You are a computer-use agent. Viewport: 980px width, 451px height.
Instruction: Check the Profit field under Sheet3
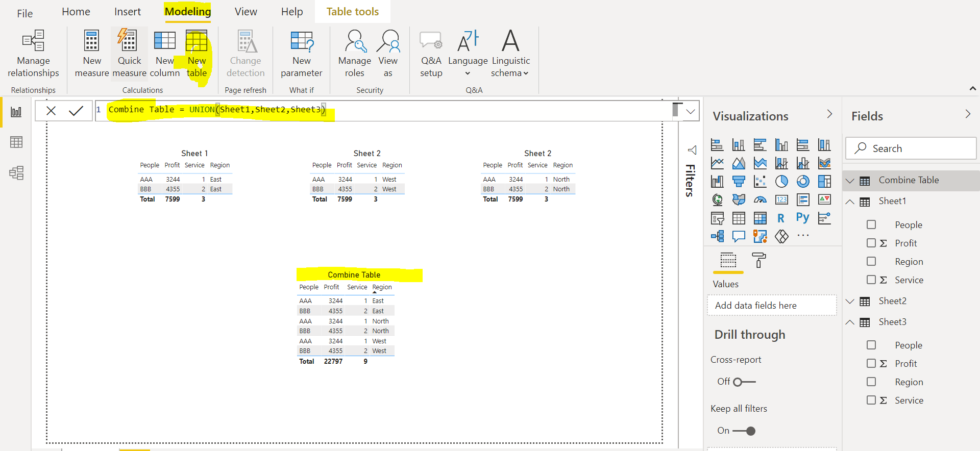(x=871, y=363)
